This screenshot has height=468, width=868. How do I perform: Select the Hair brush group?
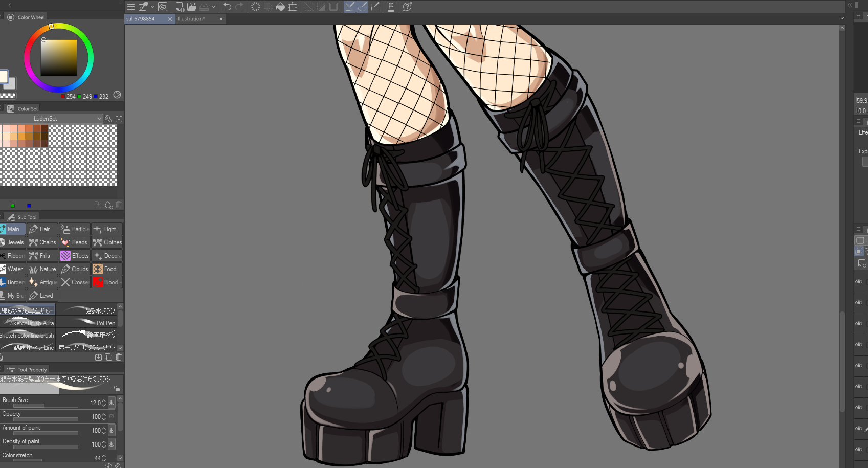click(x=42, y=229)
